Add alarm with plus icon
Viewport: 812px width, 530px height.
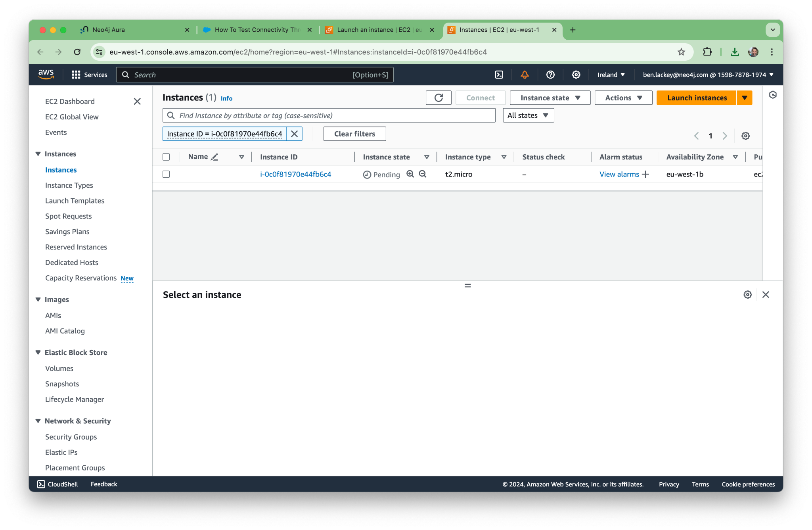(645, 174)
